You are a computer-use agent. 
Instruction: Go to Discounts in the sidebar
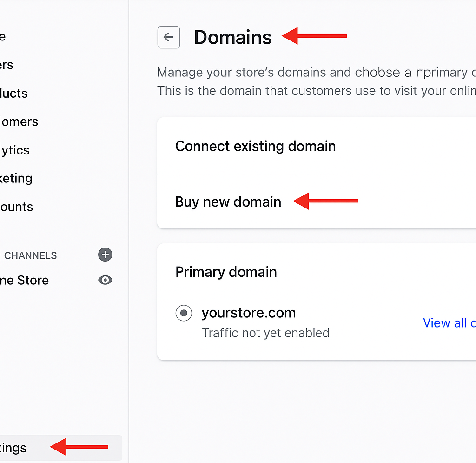(16, 207)
